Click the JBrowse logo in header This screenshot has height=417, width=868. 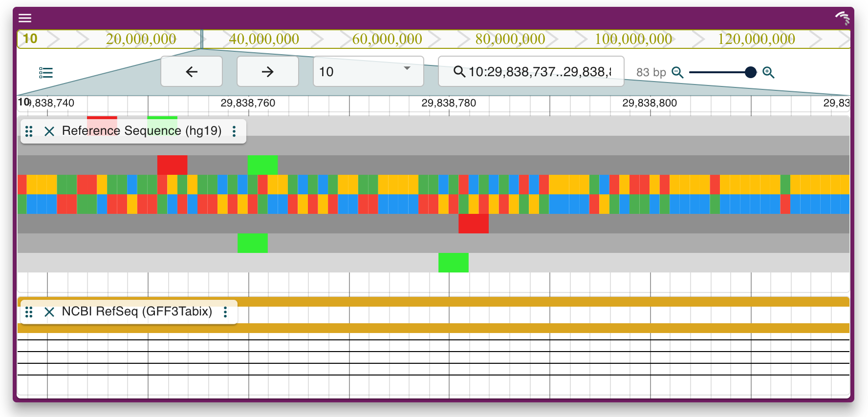click(842, 18)
